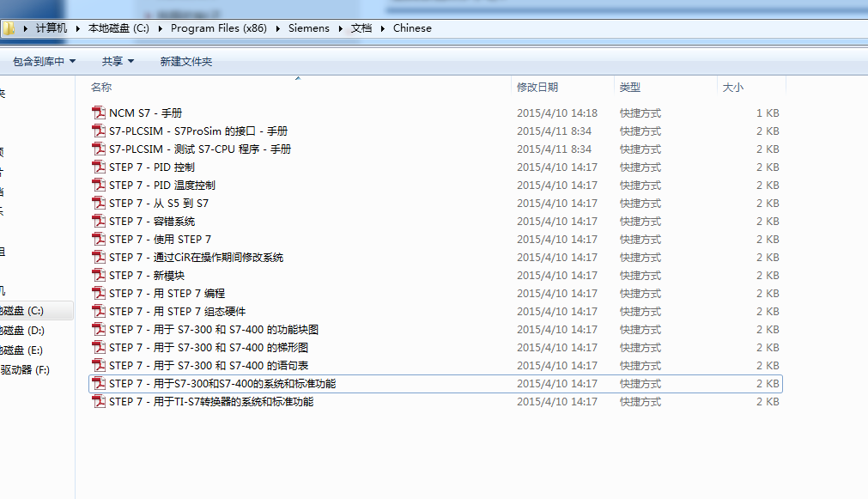Image resolution: width=868 pixels, height=499 pixels.
Task: Open the 包含到库中 dropdown menu
Action: click(x=45, y=62)
